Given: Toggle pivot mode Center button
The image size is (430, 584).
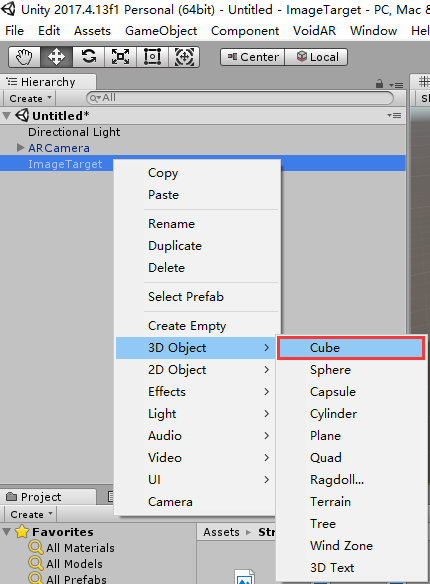Looking at the screenshot, I should (253, 57).
